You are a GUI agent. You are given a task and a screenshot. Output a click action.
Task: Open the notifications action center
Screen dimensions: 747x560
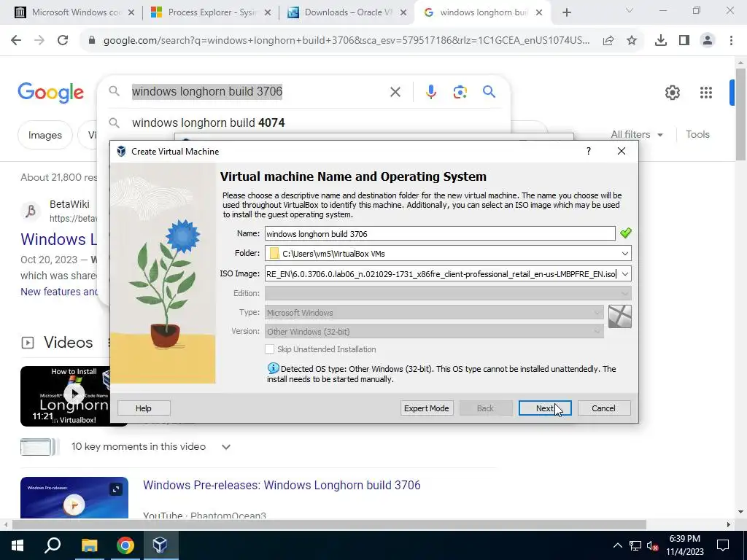point(723,545)
